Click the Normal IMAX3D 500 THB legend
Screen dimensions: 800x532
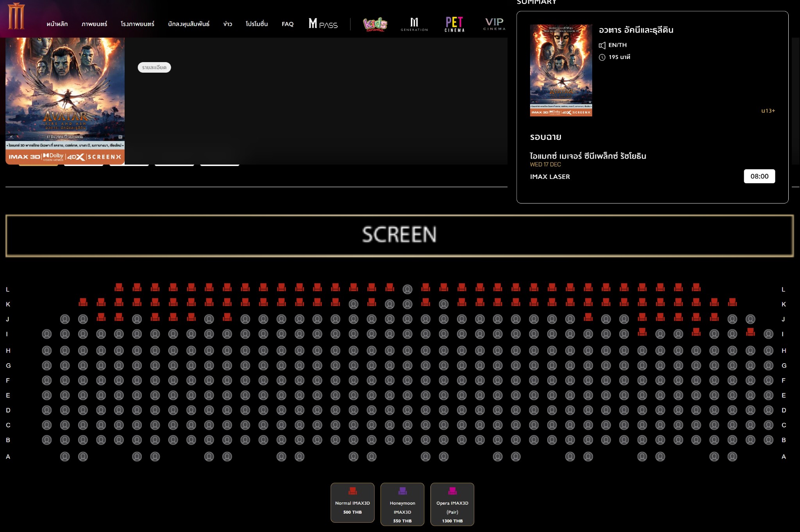[352, 503]
